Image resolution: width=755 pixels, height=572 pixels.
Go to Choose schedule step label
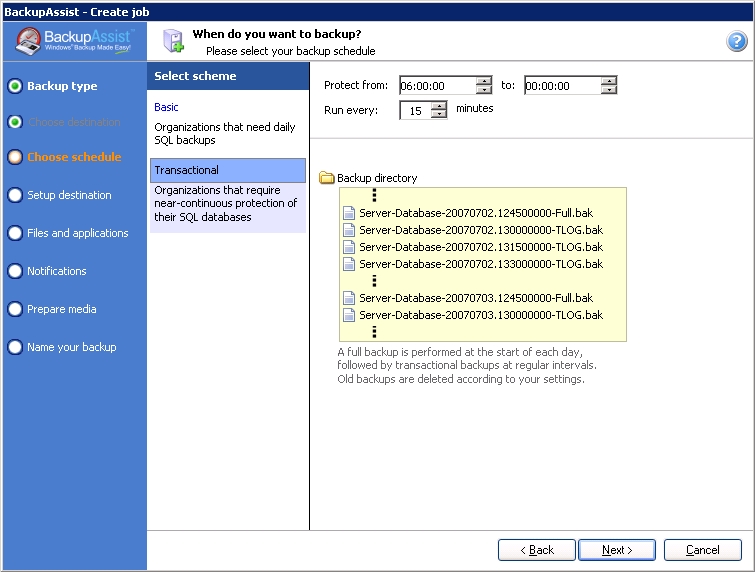pos(74,157)
